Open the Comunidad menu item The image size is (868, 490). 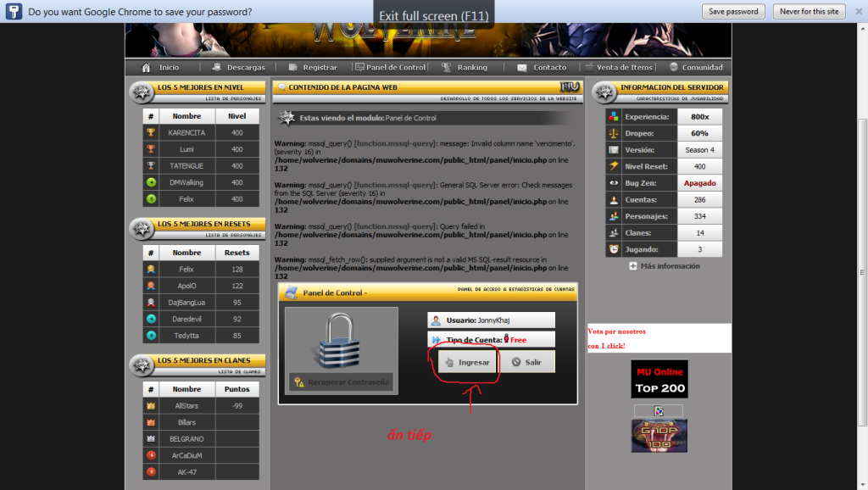pyautogui.click(x=703, y=68)
